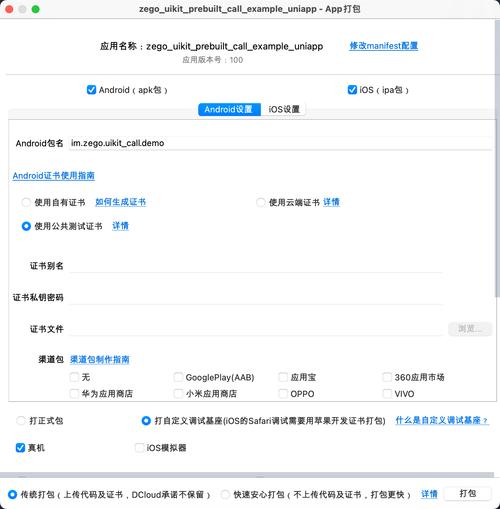Image resolution: width=500 pixels, height=509 pixels.
Task: Uncheck the 真机 checkbox
Action: 20,448
